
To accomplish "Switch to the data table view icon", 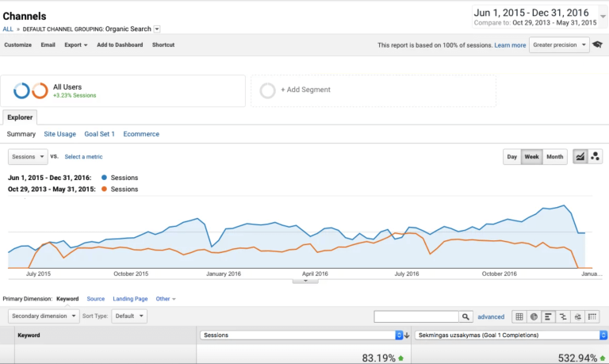I will click(x=519, y=316).
